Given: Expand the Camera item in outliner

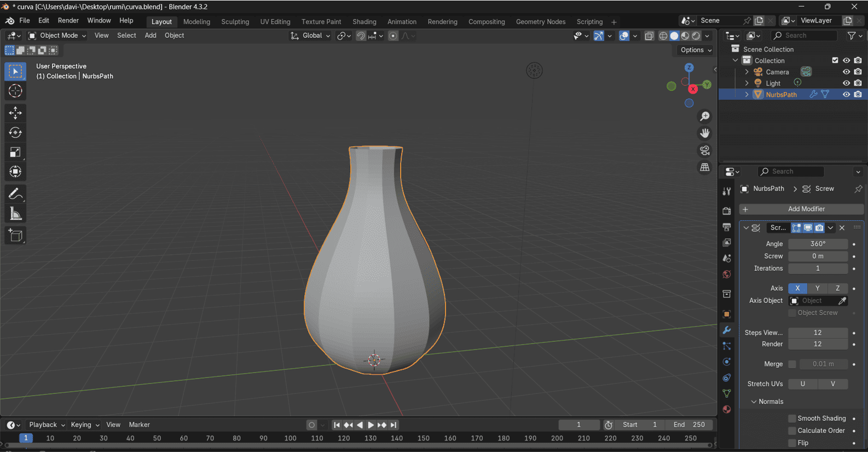Looking at the screenshot, I should coord(747,72).
